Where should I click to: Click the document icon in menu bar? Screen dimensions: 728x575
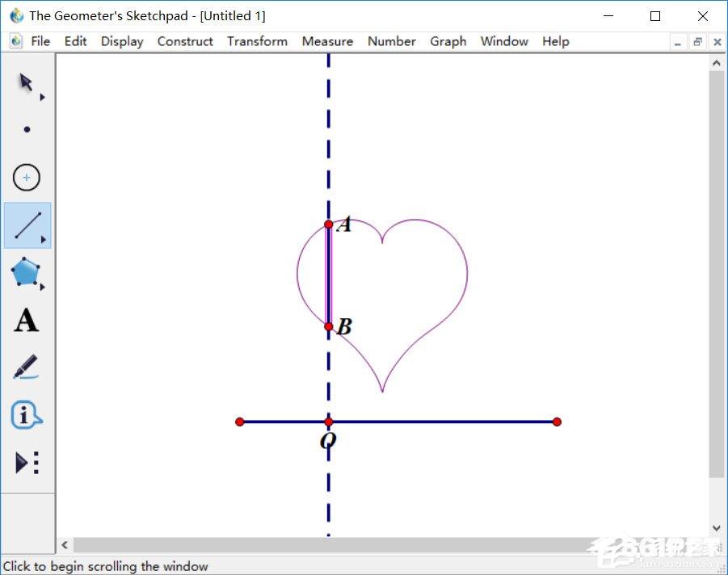(x=16, y=41)
